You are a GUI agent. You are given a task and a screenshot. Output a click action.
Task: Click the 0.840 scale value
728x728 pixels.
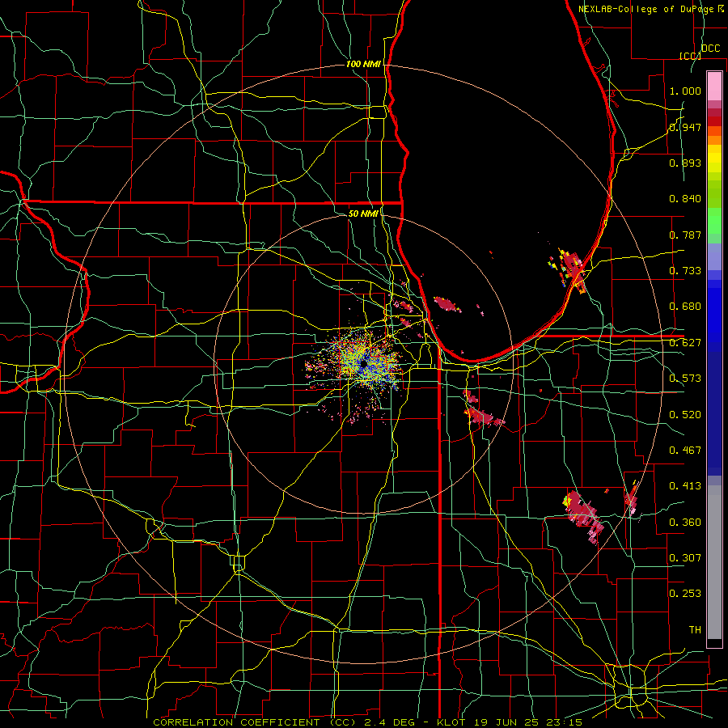[685, 199]
